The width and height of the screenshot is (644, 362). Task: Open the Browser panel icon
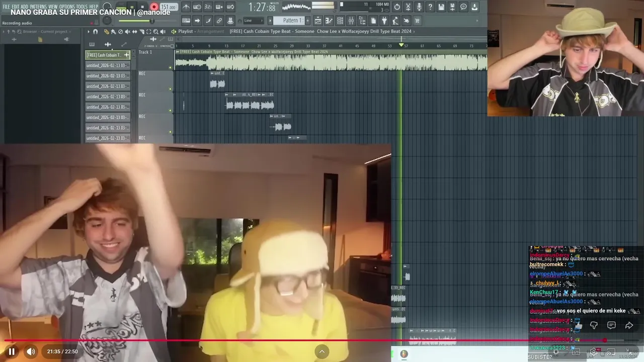[x=362, y=21]
